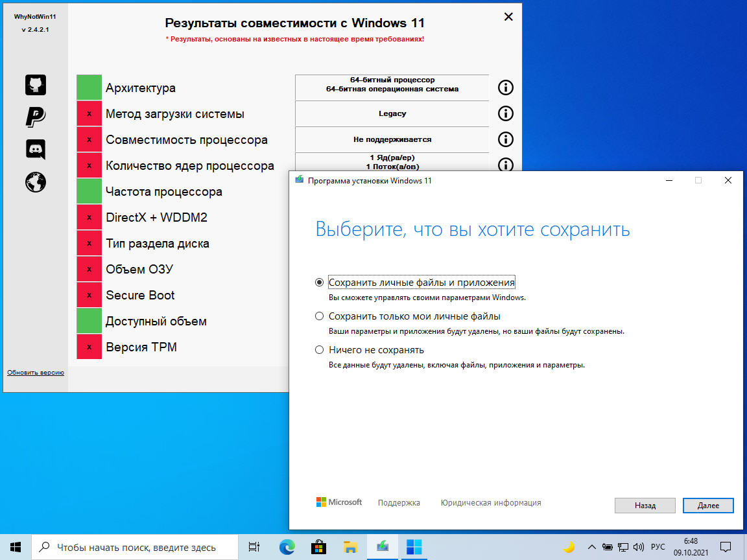Open the PayPal donate icon in WhyNotWin11
747x560 pixels.
pyautogui.click(x=35, y=117)
